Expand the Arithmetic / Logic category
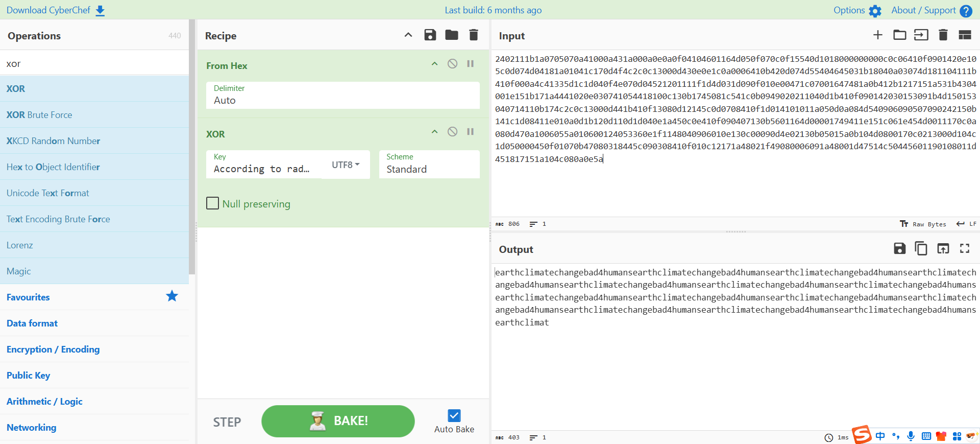Screen dimensions: 980x444 (94, 402)
